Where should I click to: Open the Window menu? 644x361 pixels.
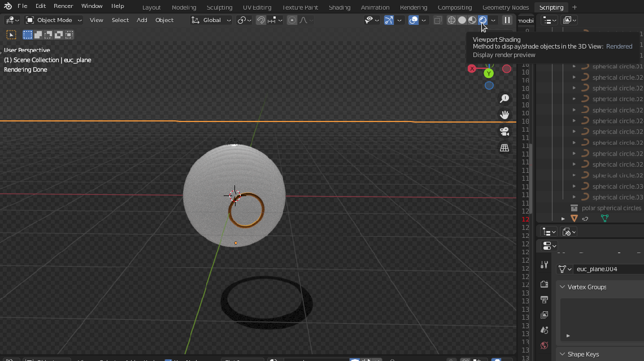[x=92, y=6]
